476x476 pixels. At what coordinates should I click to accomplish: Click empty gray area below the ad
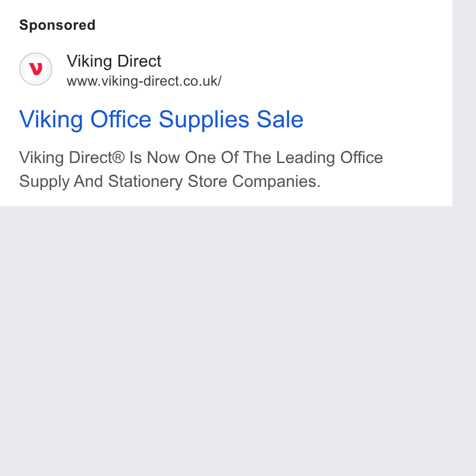(226, 340)
